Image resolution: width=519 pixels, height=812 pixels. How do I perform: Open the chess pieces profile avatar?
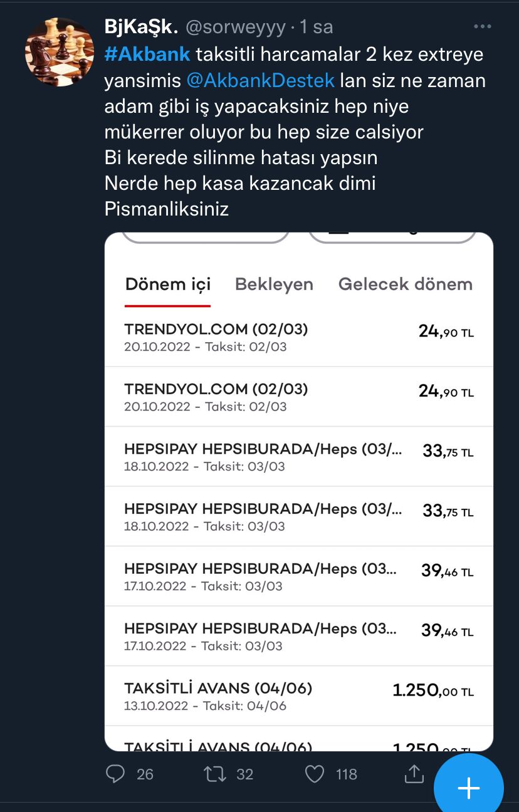click(x=60, y=52)
